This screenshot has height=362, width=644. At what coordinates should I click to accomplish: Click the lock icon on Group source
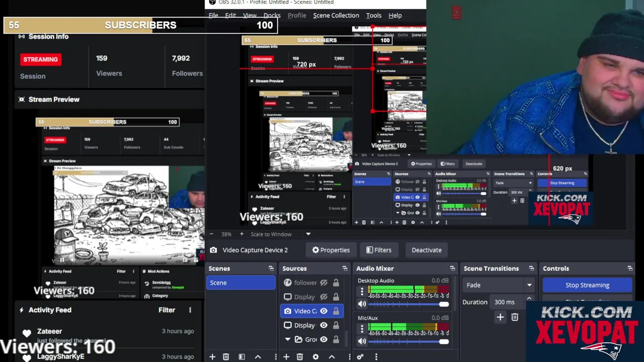coord(336,339)
